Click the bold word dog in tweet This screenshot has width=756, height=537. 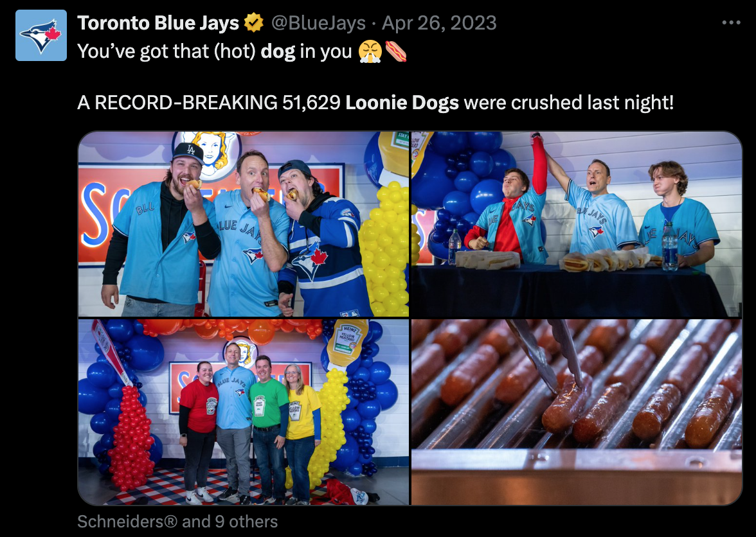278,51
